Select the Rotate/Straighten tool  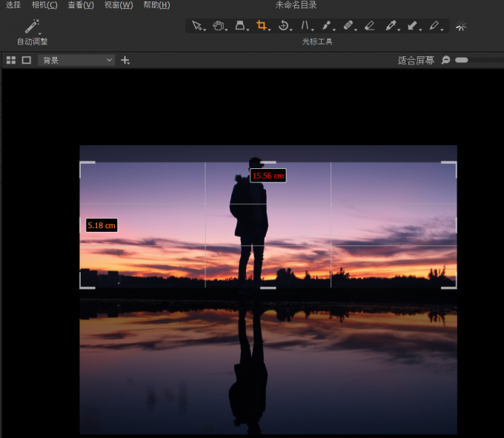coord(283,25)
